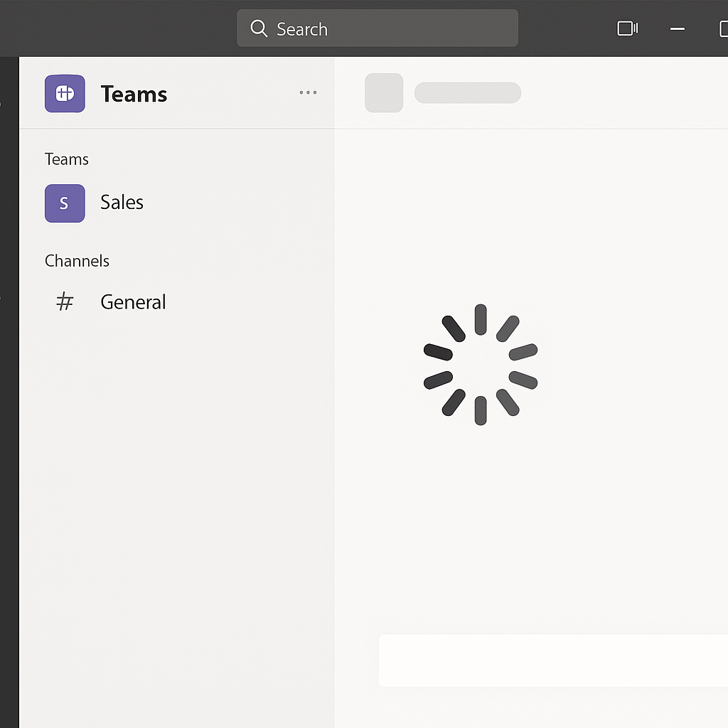
Task: Click the Teams panel heading
Action: pos(134,94)
